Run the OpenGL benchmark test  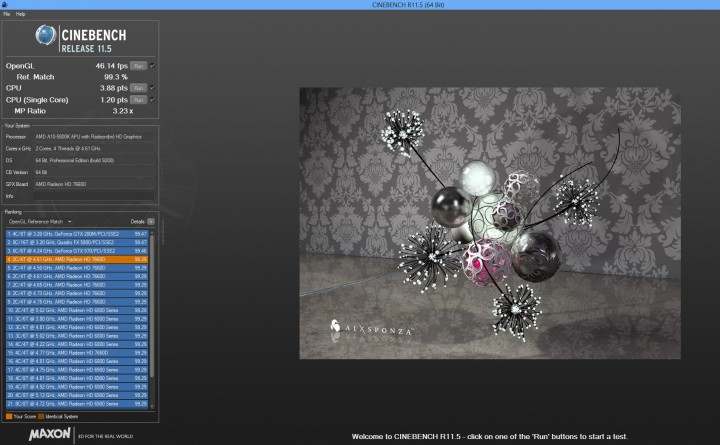[139, 66]
